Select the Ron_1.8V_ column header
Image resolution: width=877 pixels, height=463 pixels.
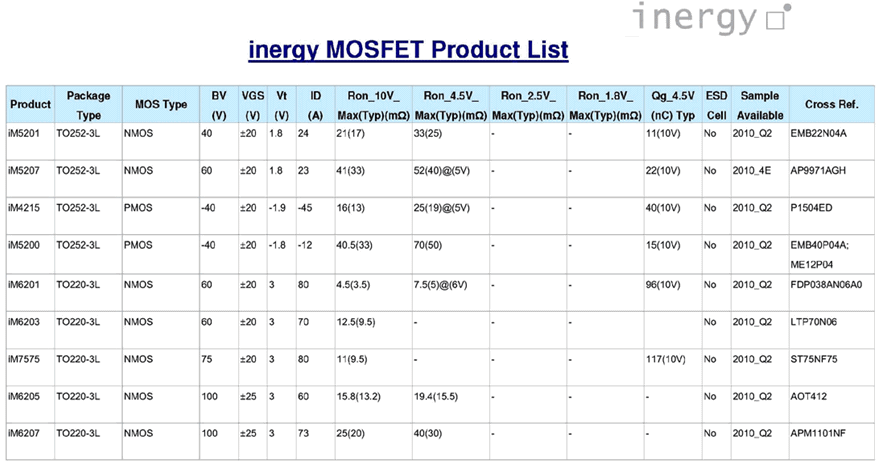[605, 105]
